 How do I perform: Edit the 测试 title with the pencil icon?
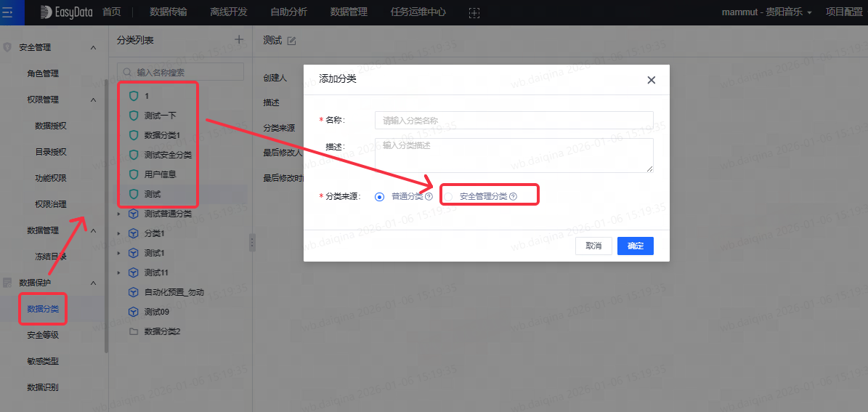292,41
